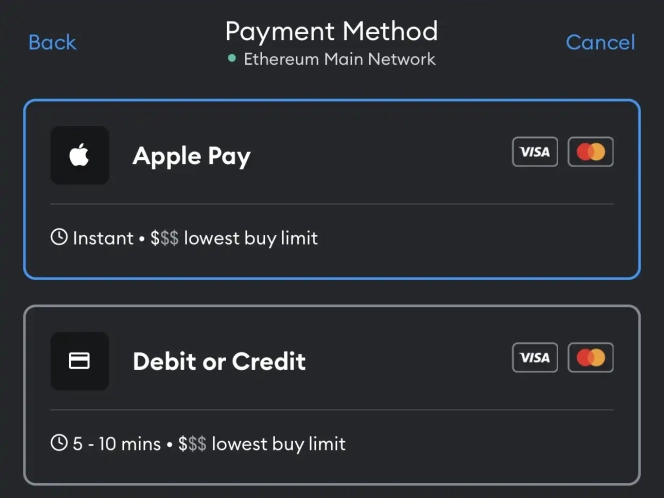Go back using the Back link
Image resolution: width=664 pixels, height=498 pixels.
tap(52, 42)
